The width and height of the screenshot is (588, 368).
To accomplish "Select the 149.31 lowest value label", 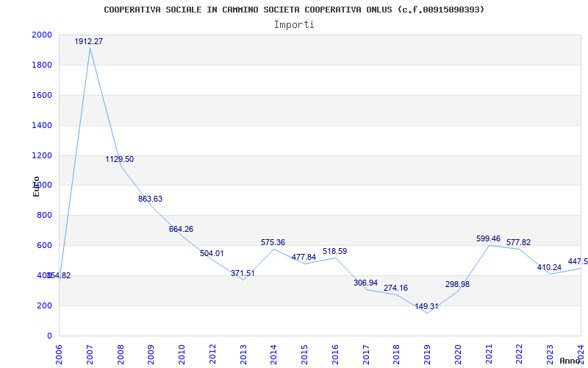I will click(426, 307).
